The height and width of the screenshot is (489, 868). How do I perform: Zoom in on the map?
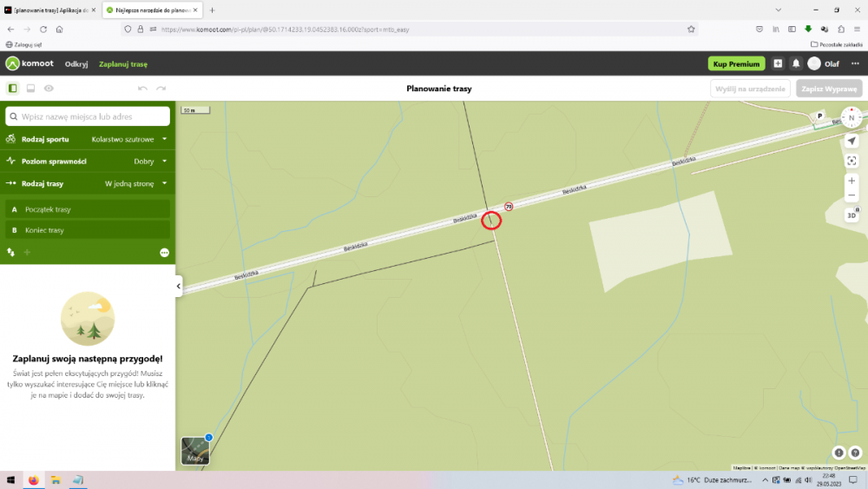coord(852,181)
